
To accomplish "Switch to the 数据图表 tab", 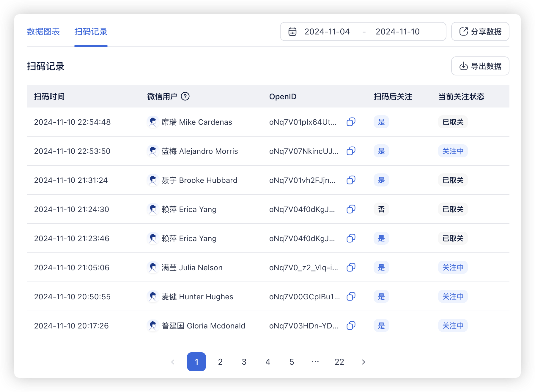I will [43, 31].
